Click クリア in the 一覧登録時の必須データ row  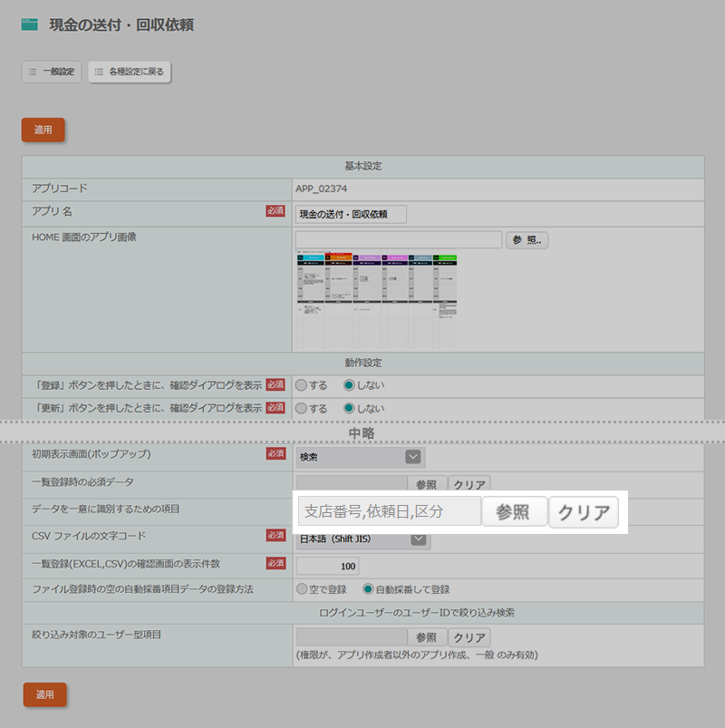tap(469, 485)
